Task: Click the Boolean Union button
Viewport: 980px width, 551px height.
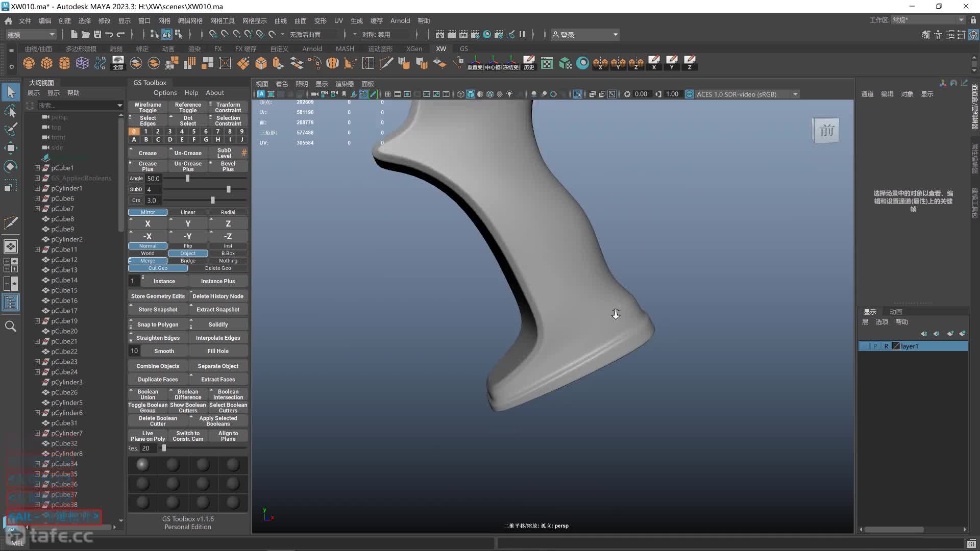Action: click(x=148, y=394)
